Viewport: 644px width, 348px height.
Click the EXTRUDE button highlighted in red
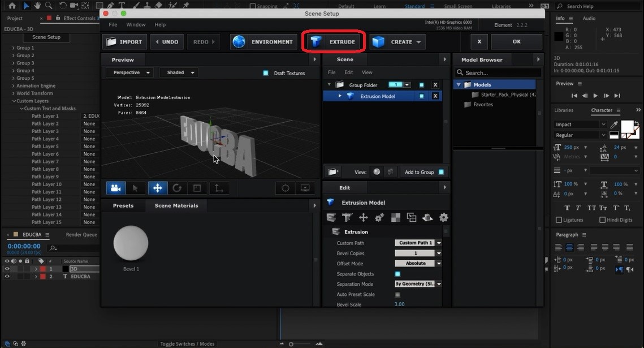coord(333,41)
